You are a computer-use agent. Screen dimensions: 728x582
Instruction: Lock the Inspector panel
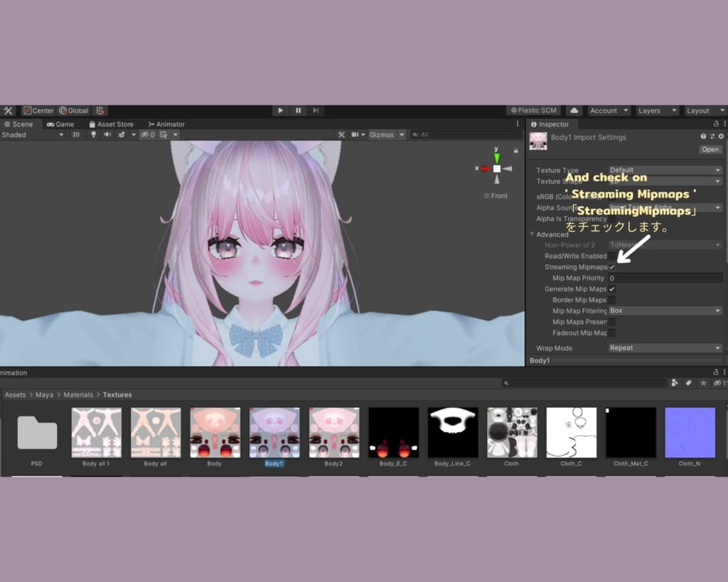715,124
